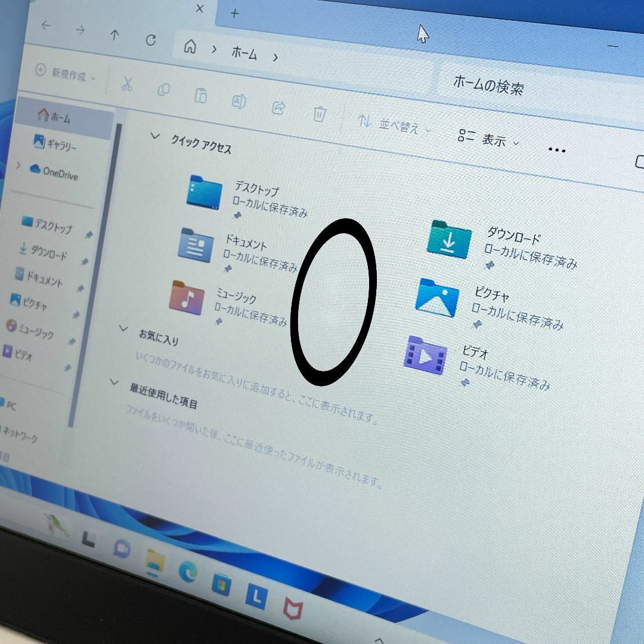Screen dimensions: 644x644
Task: Select the ミュージック folder in Quick access
Action: pyautogui.click(x=228, y=303)
